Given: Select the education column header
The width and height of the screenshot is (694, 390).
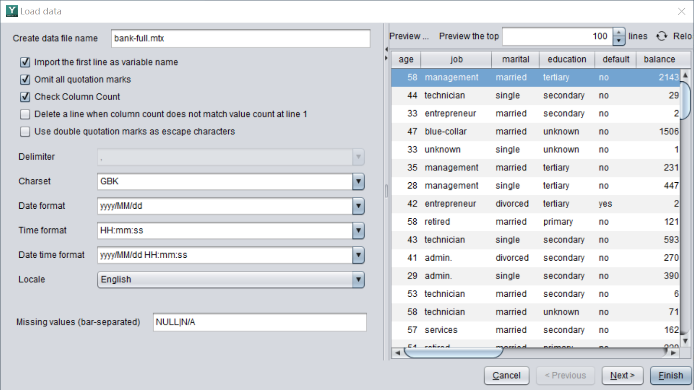Looking at the screenshot, I should (567, 59).
